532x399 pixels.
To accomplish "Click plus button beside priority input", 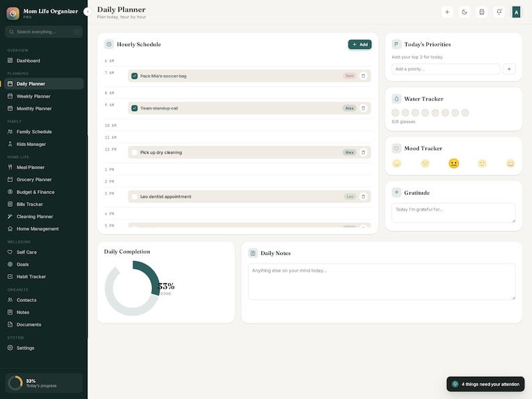I will [x=509, y=69].
